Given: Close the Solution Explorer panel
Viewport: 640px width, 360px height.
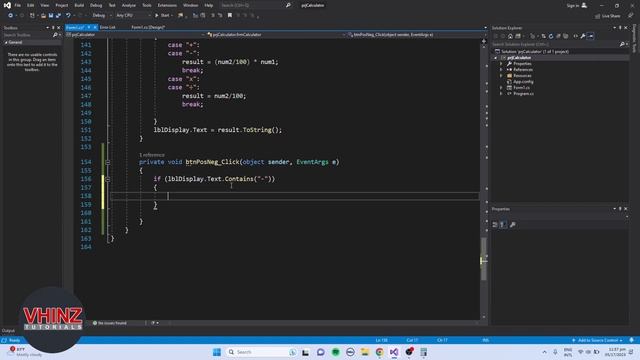Looking at the screenshot, I should tap(626, 28).
